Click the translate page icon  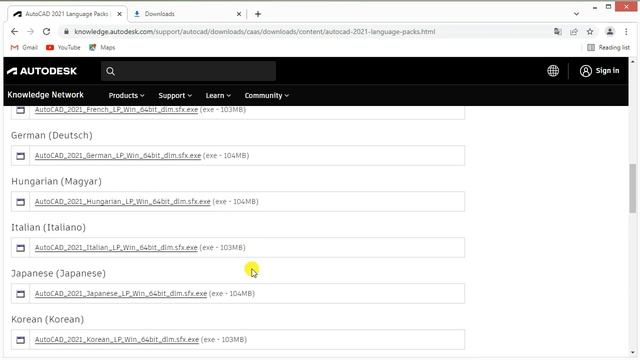pyautogui.click(x=558, y=31)
